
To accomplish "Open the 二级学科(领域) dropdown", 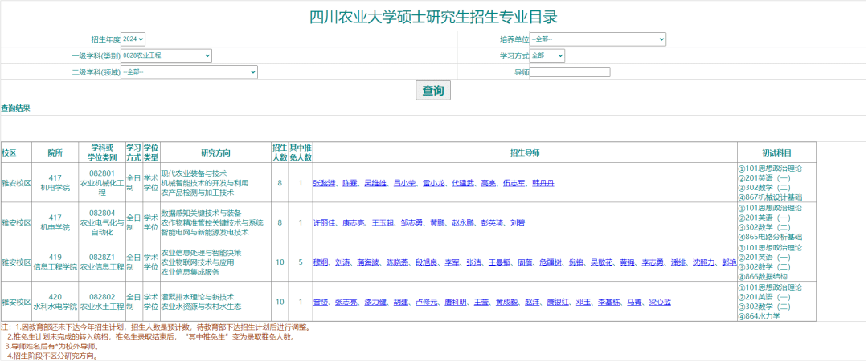I will click(189, 72).
